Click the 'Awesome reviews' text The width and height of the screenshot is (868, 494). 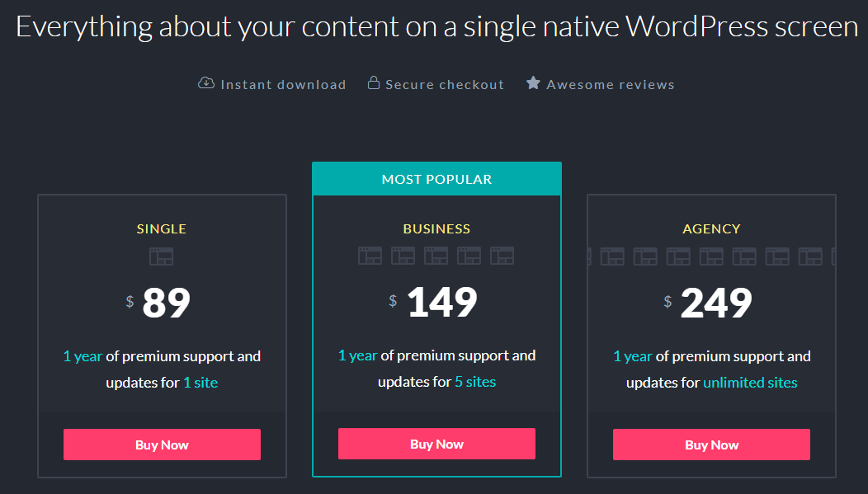[611, 85]
